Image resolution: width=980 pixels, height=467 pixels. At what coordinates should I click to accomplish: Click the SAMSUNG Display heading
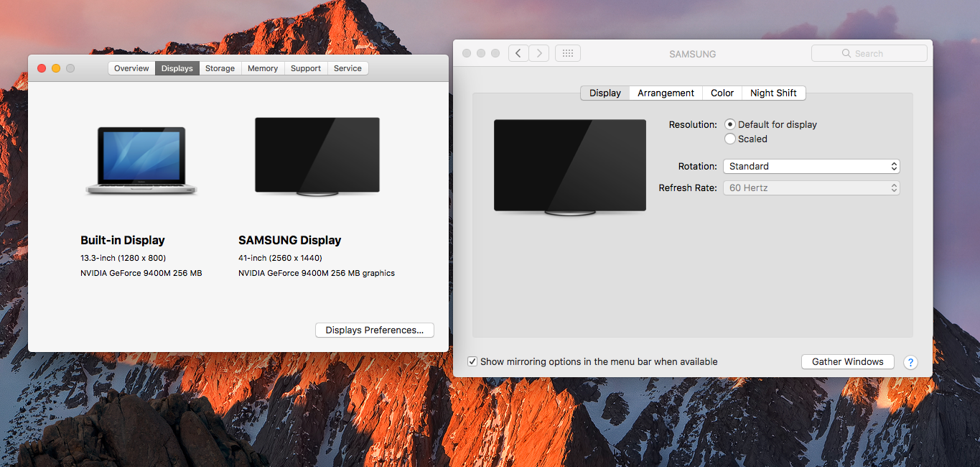[290, 240]
